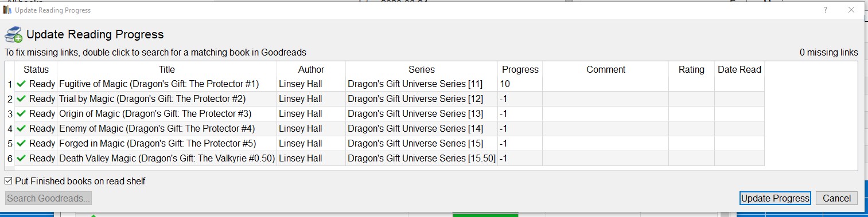Viewport: 868px width, 217px height.
Task: Select row number 6 header
Action: [x=10, y=159]
